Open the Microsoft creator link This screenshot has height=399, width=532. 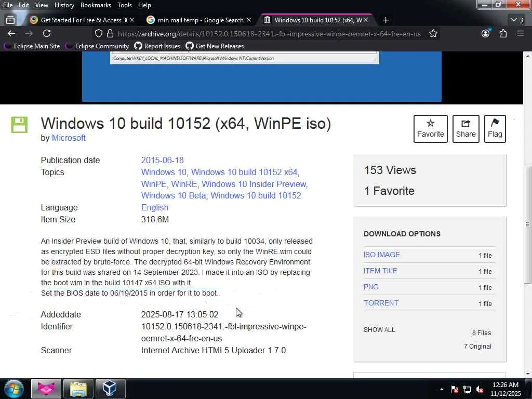pos(69,138)
